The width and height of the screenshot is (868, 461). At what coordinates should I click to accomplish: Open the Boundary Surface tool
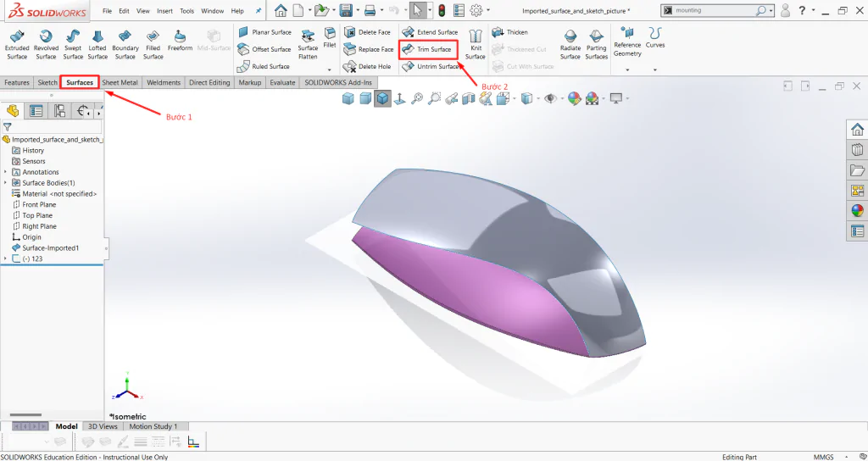[125, 44]
